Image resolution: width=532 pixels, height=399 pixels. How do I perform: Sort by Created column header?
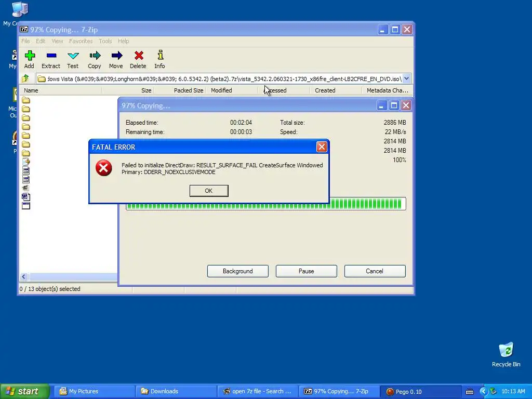click(x=336, y=90)
